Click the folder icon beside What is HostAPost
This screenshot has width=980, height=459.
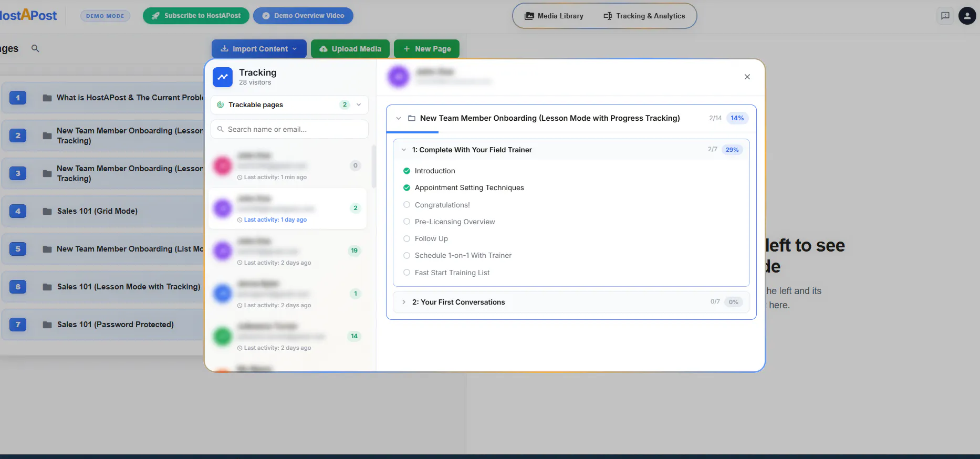click(47, 98)
